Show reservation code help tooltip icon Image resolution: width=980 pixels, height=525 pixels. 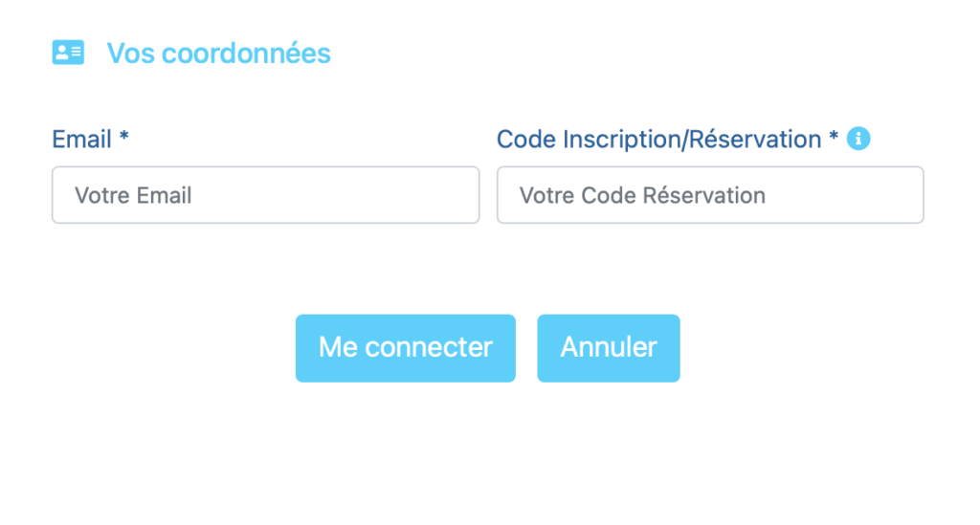(x=858, y=140)
